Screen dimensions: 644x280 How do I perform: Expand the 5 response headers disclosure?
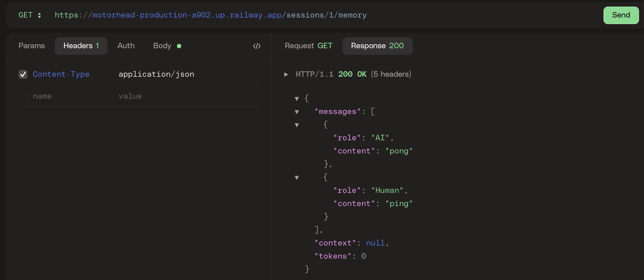[x=286, y=74]
